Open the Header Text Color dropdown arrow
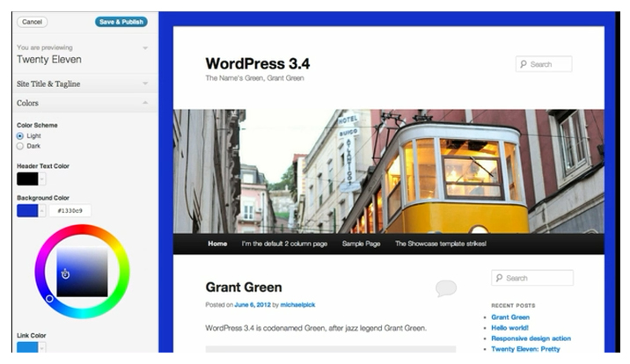 [x=42, y=179]
